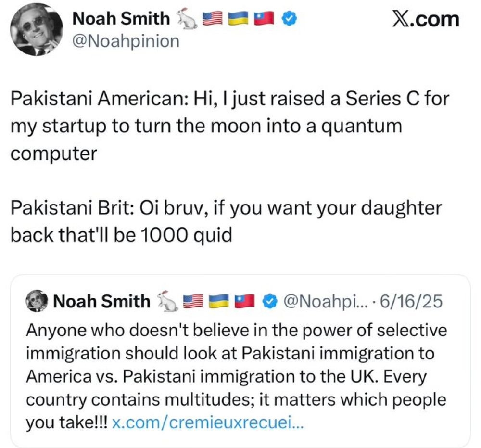Click the X.com logo text
The width and height of the screenshot is (481, 448).
(x=426, y=19)
